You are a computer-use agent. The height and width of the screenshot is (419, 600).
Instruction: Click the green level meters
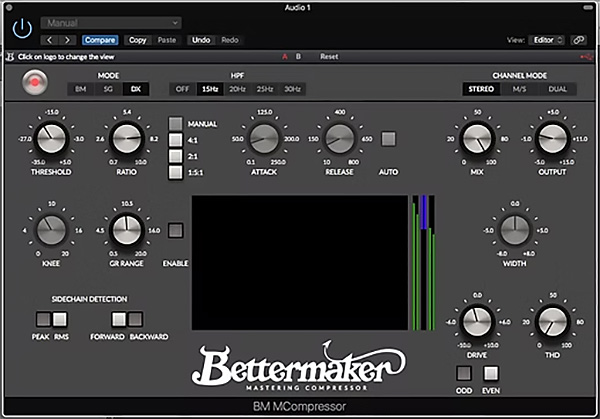[424, 262]
